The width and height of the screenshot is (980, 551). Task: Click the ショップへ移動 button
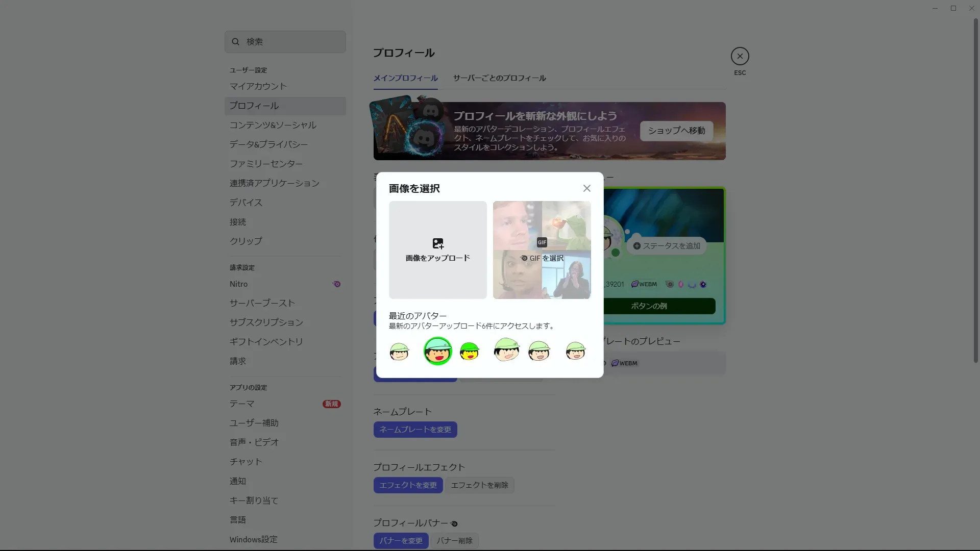click(x=676, y=131)
